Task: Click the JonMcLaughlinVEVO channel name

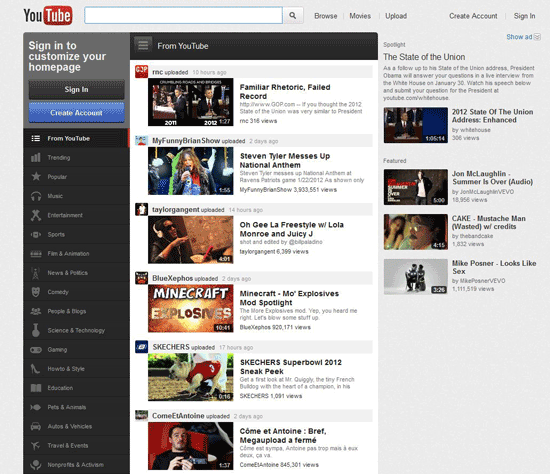Action: (487, 192)
